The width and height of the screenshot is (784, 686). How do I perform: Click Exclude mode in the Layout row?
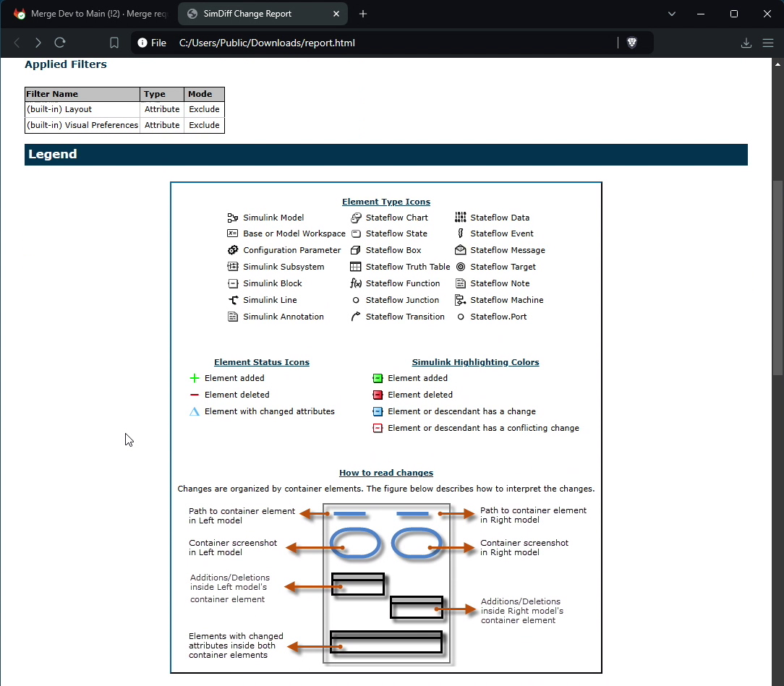[x=204, y=109]
